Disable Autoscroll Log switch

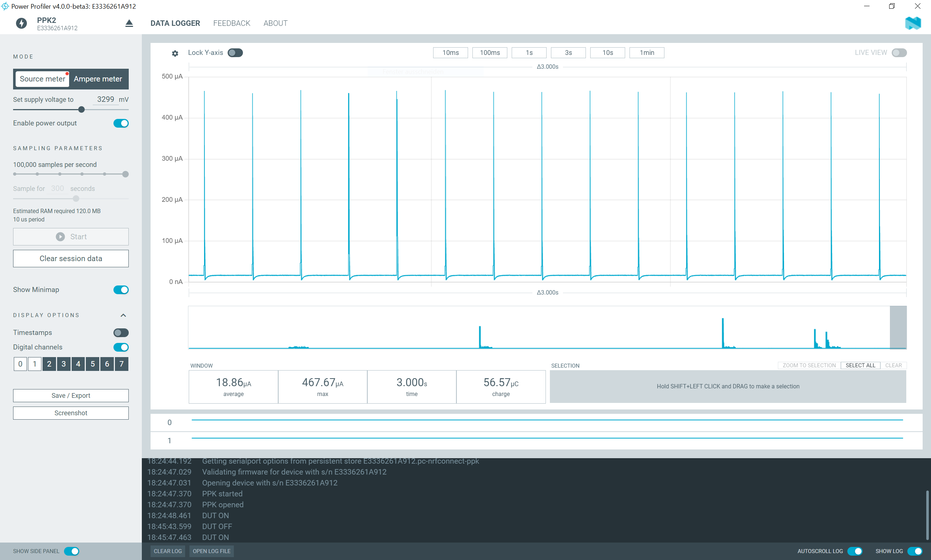click(855, 551)
